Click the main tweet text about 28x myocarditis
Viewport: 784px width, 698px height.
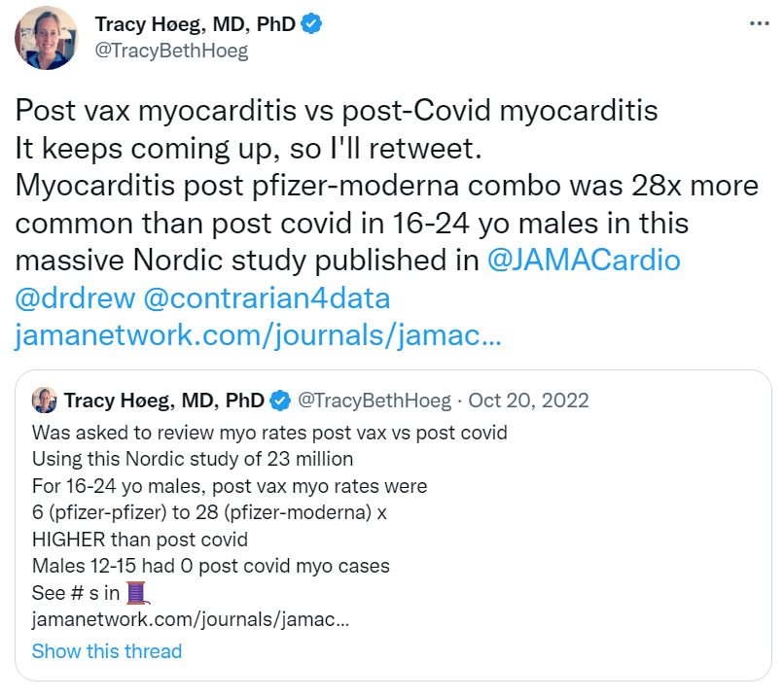coord(350,186)
